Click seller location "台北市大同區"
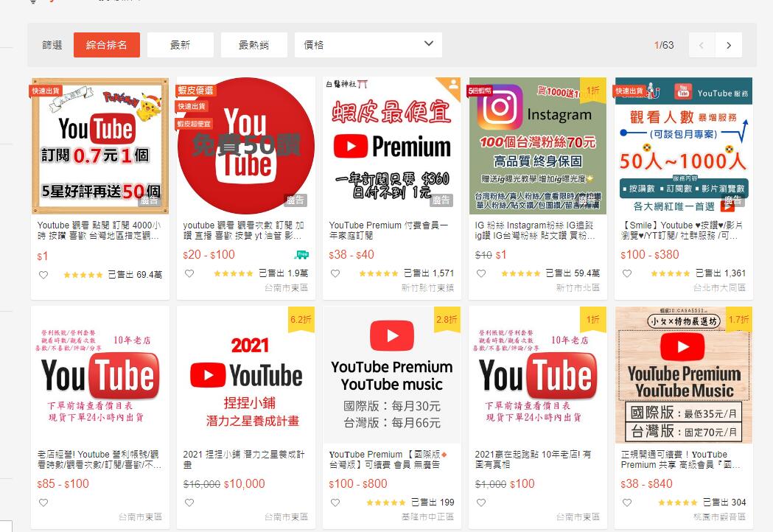The width and height of the screenshot is (773, 532). coord(720,288)
